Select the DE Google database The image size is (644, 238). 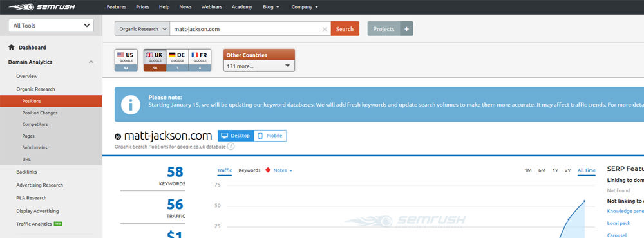coord(178,60)
